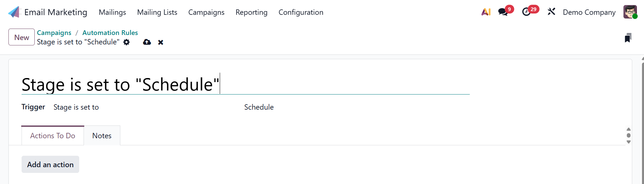
Task: Open the Configuration menu
Action: [301, 12]
